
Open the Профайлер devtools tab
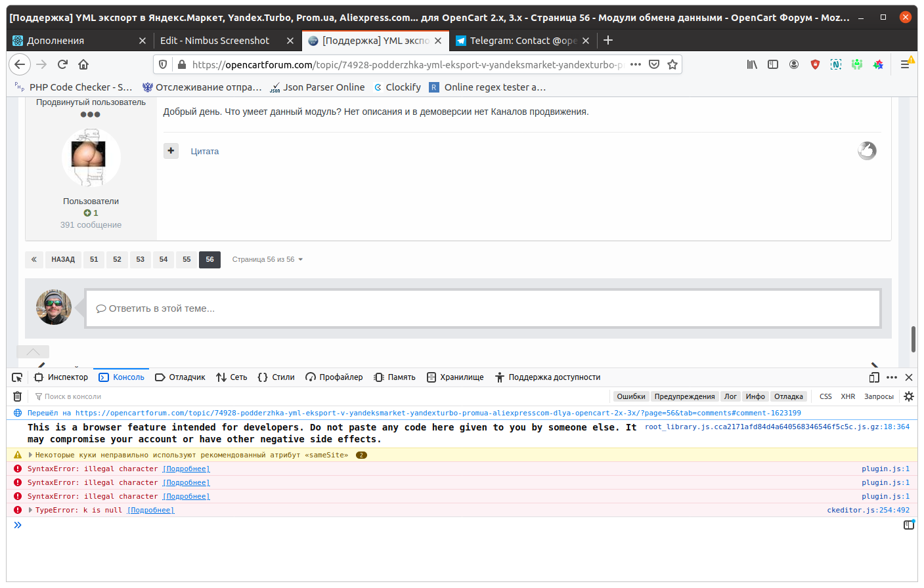tap(334, 377)
